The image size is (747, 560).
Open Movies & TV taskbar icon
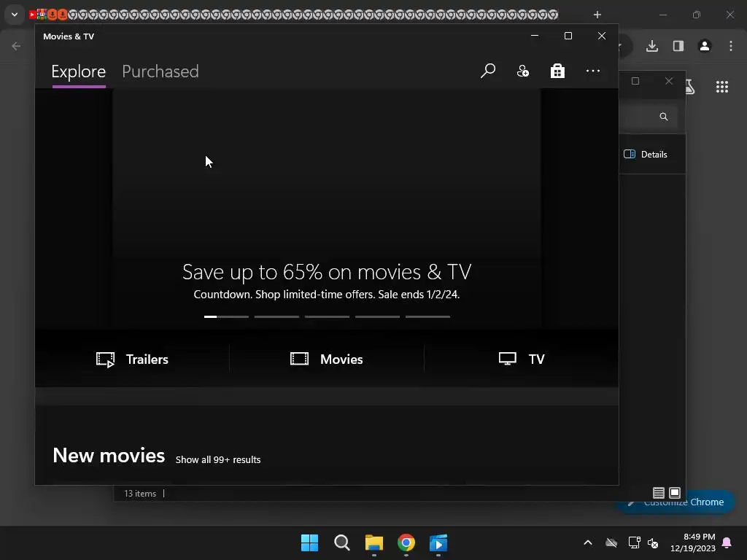[x=438, y=542]
